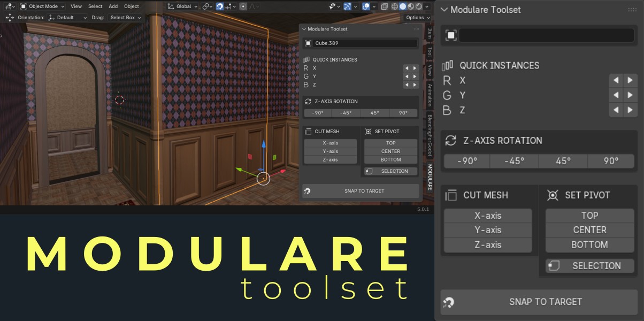Click the empty object field in enlarged panel
The height and width of the screenshot is (321, 644).
pyautogui.click(x=546, y=35)
